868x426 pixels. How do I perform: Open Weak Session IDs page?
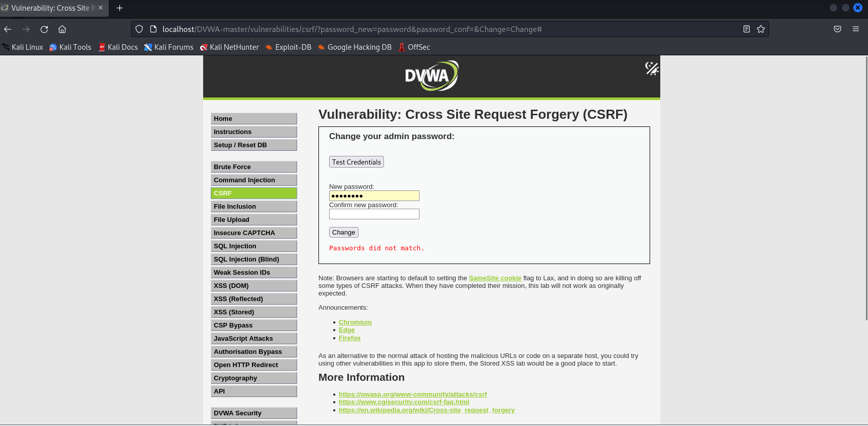254,272
